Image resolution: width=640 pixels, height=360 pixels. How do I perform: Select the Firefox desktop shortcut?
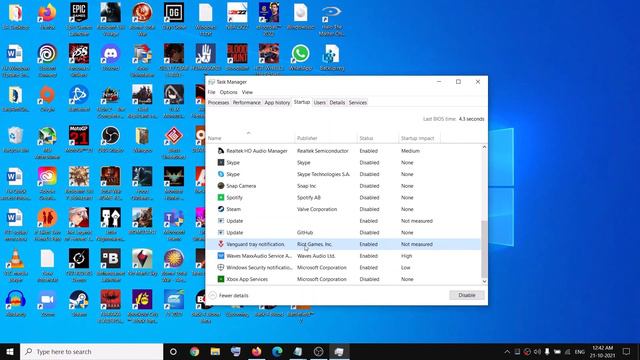coord(47,16)
